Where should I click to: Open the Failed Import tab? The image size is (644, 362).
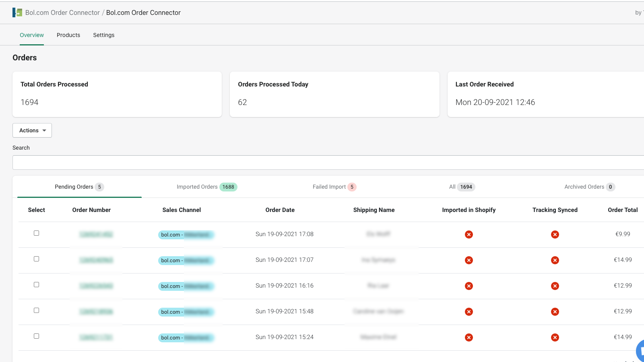[334, 187]
